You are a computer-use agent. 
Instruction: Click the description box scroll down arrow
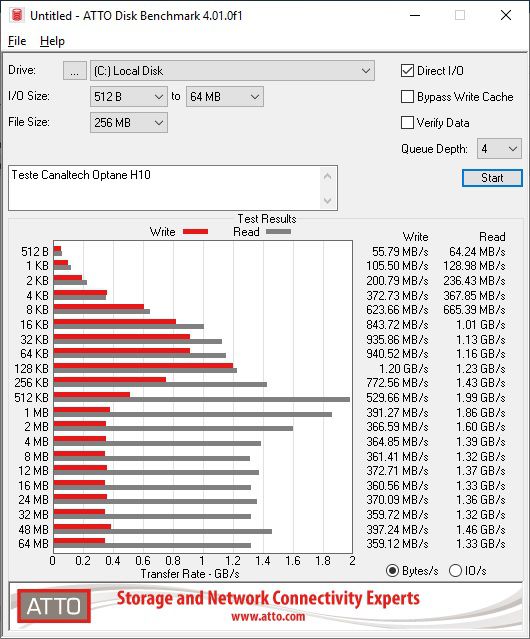(x=328, y=200)
